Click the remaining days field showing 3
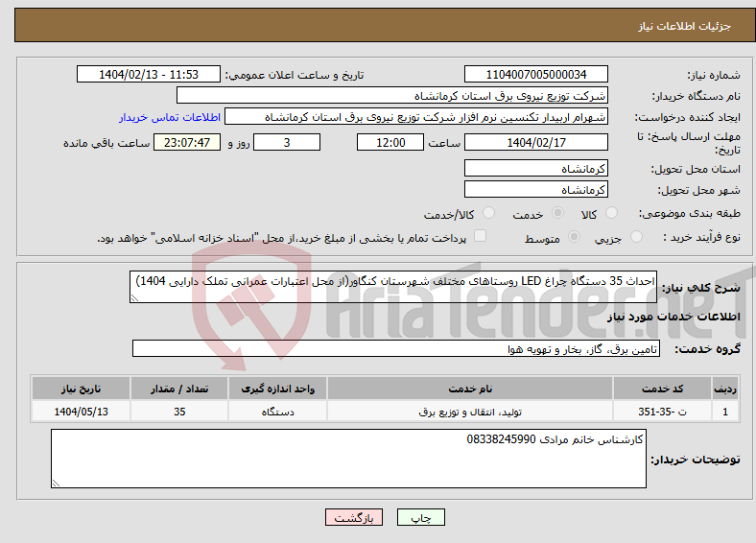Viewport: 756px width, 543px height. 287,142
